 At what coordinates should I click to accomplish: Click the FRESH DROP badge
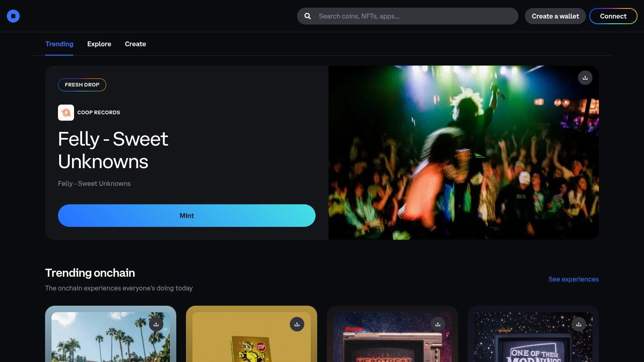click(x=82, y=85)
